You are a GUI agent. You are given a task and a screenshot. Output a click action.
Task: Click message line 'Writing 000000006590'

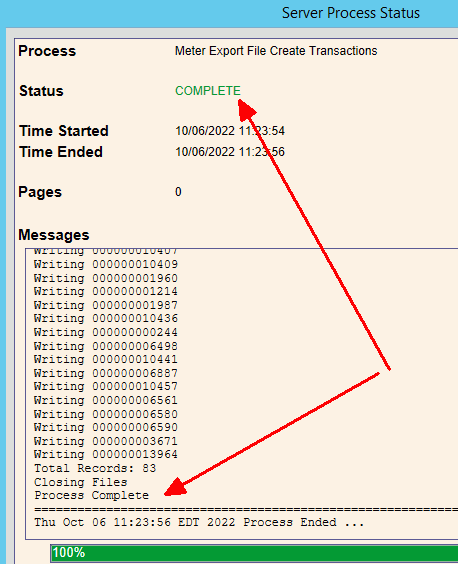[106, 427]
